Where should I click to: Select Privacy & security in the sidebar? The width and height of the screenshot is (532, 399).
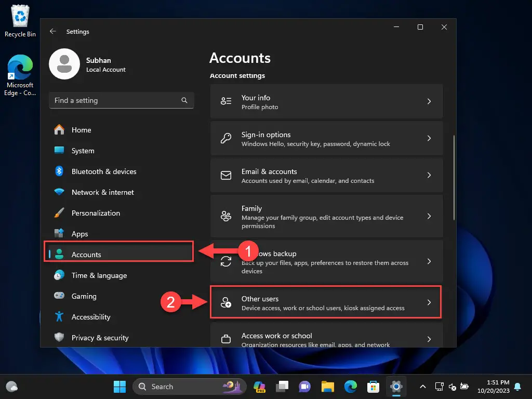click(121, 338)
